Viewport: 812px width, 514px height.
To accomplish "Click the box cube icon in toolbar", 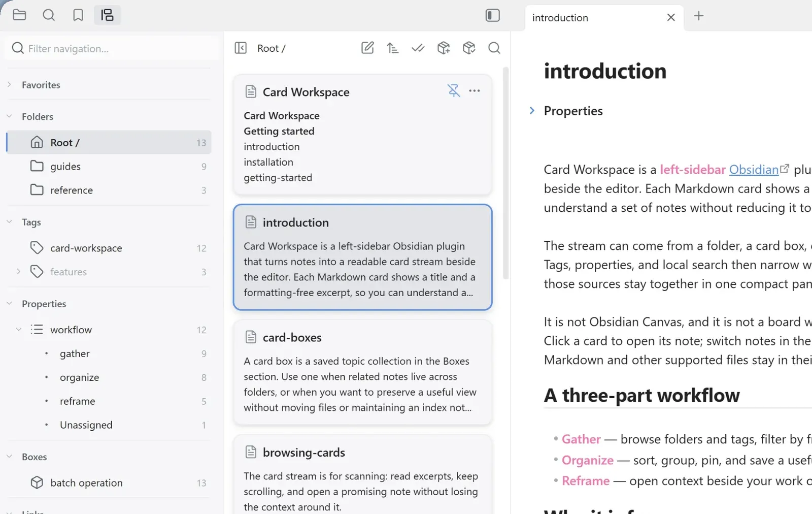I will tap(469, 48).
